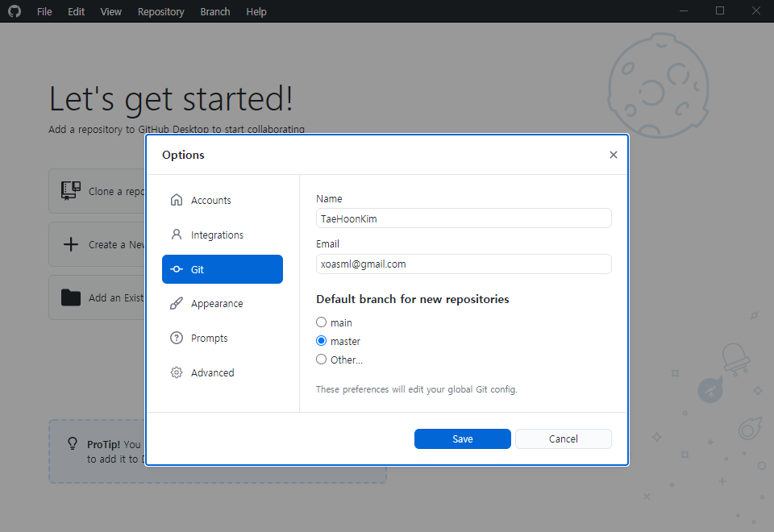Maximize the GitHub Desktop window
This screenshot has height=532, width=774.
tap(720, 10)
